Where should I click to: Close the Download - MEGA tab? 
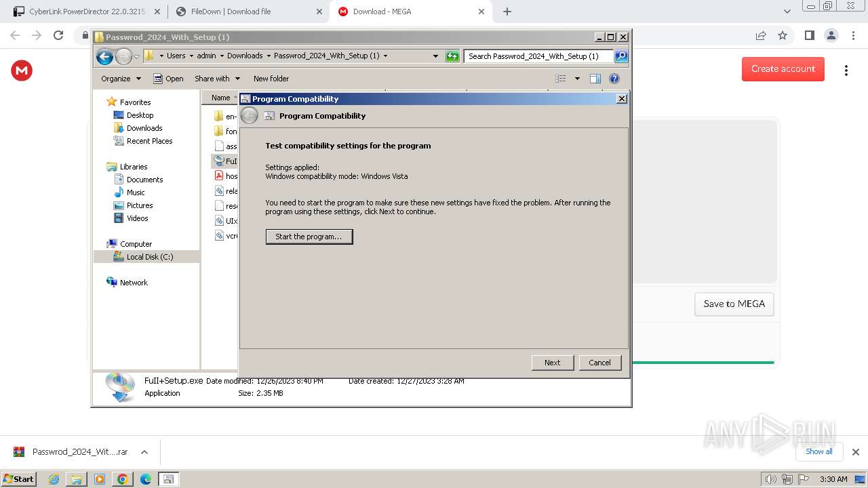pos(481,12)
